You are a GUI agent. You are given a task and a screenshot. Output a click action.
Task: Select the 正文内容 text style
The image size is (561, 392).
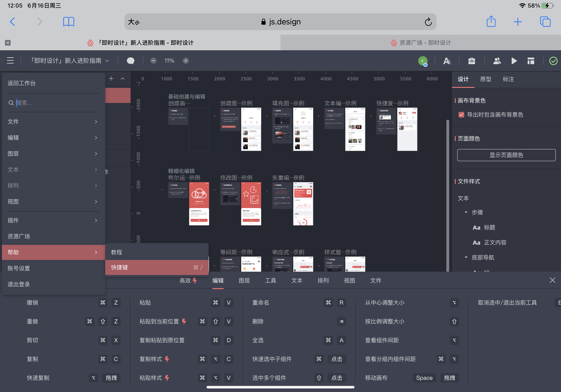489,243
